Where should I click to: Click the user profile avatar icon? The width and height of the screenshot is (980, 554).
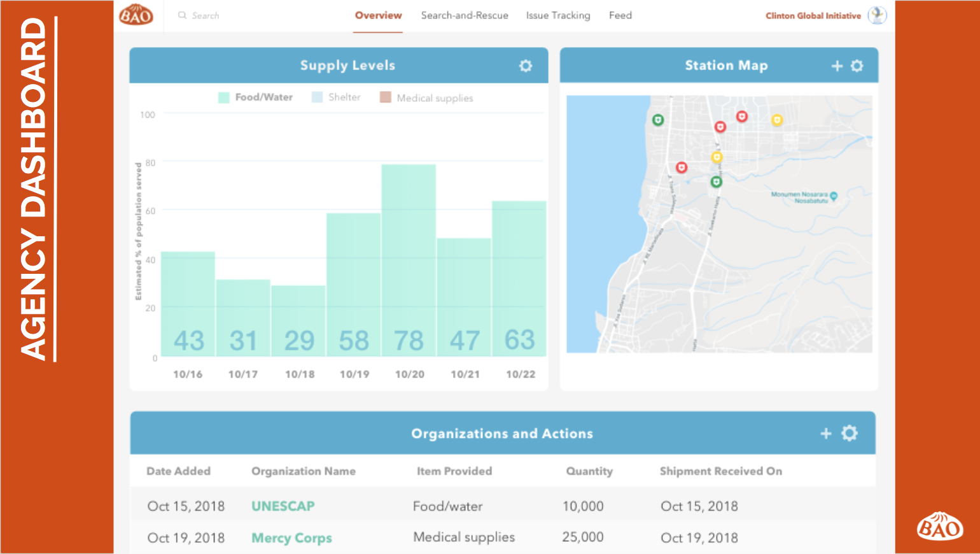[877, 15]
